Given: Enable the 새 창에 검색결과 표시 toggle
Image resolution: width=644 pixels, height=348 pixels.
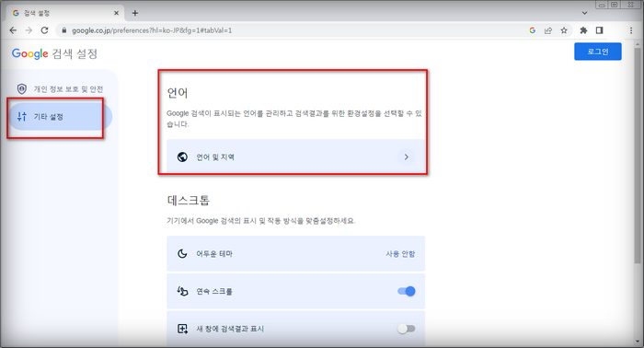Looking at the screenshot, I should click(x=407, y=329).
